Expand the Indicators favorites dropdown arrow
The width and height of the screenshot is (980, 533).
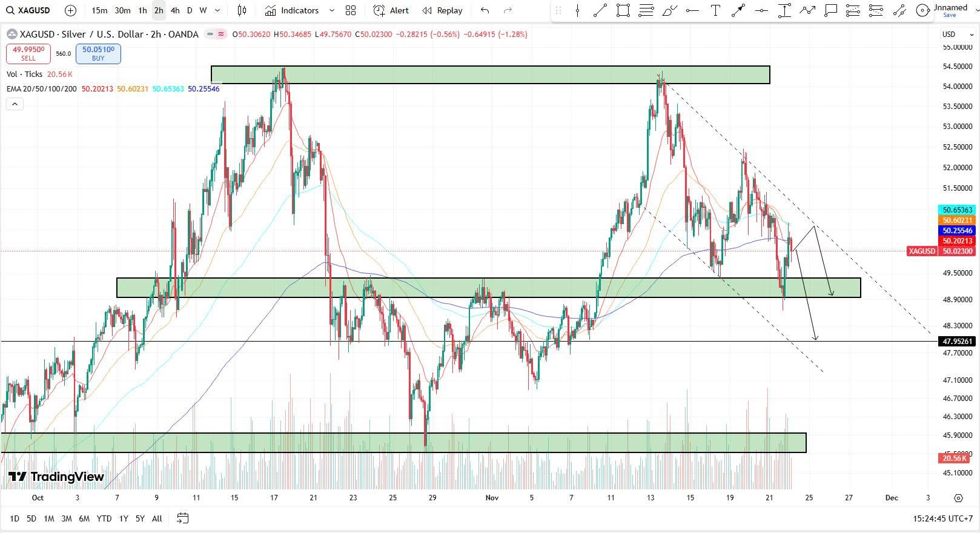(x=331, y=10)
